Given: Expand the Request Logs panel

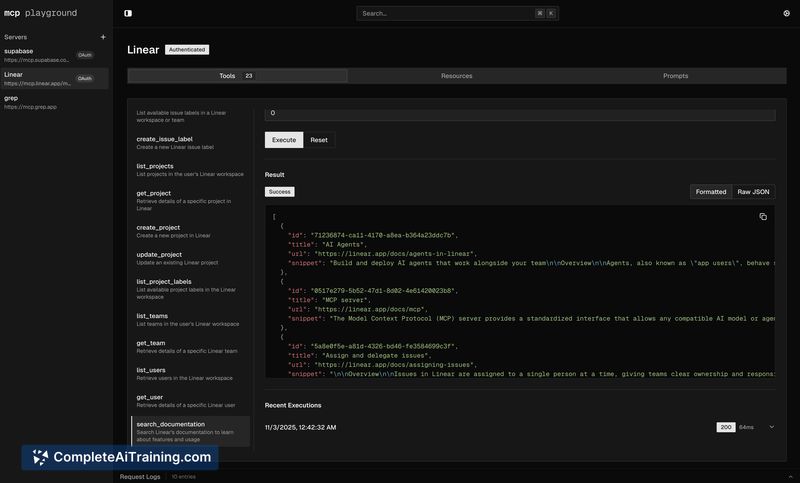Looking at the screenshot, I should point(140,477).
